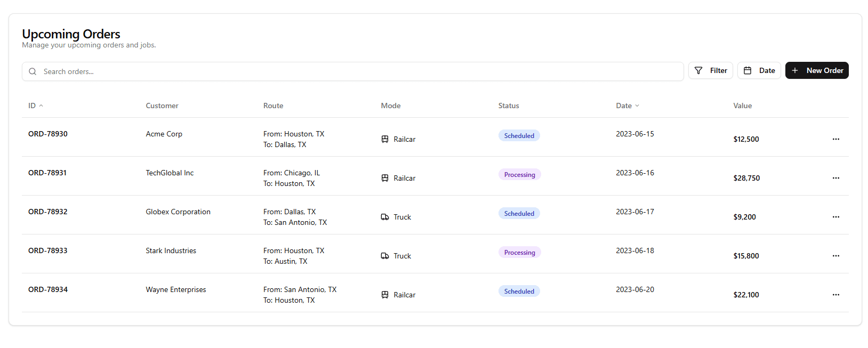Click customer Stark Industries
This screenshot has width=868, height=348.
pyautogui.click(x=171, y=250)
